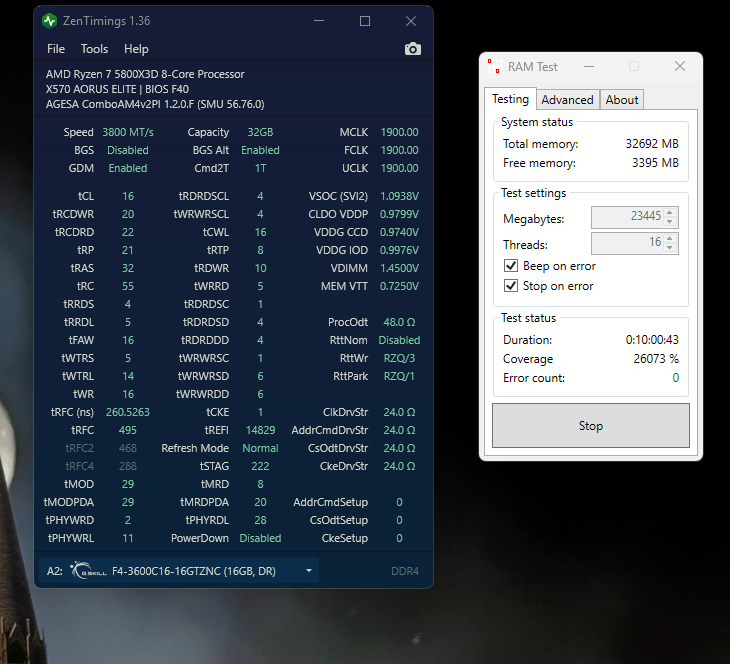
Task: Click the tWTRL value 14
Action: (x=128, y=376)
